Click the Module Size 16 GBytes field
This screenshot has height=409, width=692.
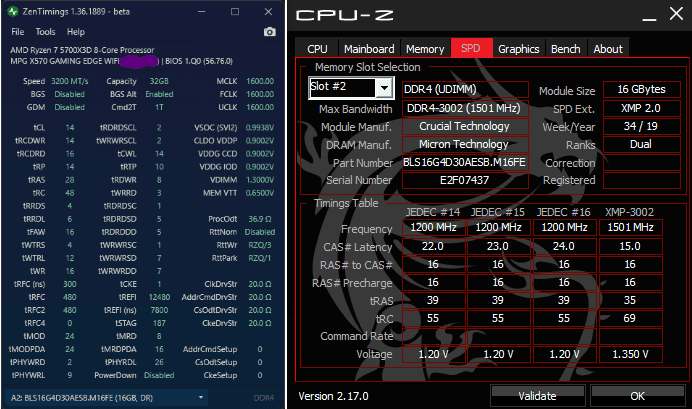point(642,89)
